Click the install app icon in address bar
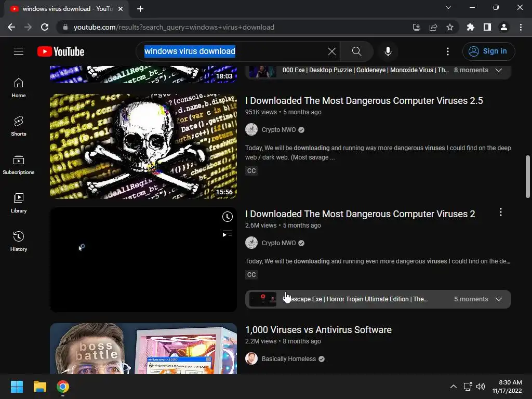 (416, 27)
